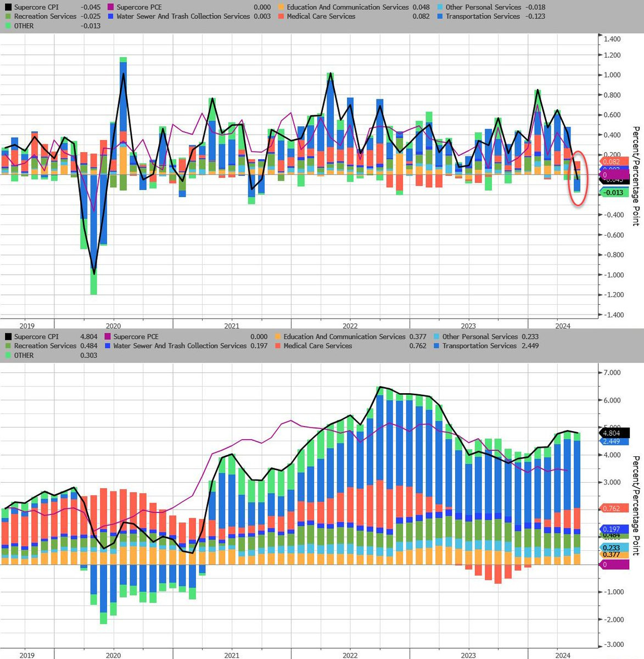644x659 pixels.
Task: Click the 0.082 Medical Care value tag
Action: [613, 162]
